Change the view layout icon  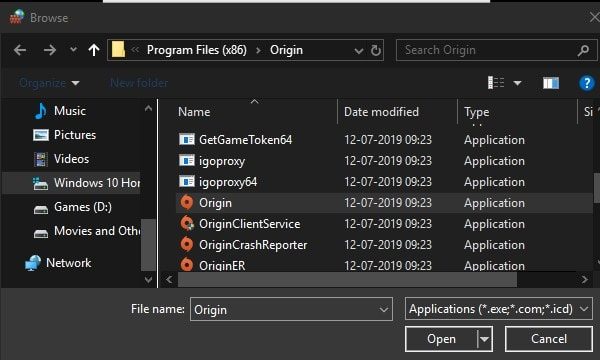496,83
